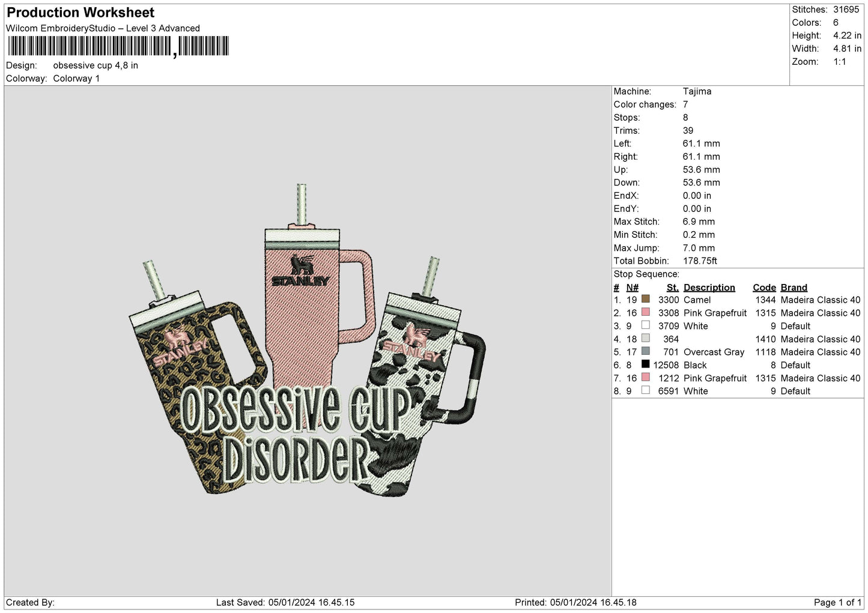This screenshot has height=613, width=868.
Task: Click the 'Production Worksheet' title
Action: click(80, 13)
